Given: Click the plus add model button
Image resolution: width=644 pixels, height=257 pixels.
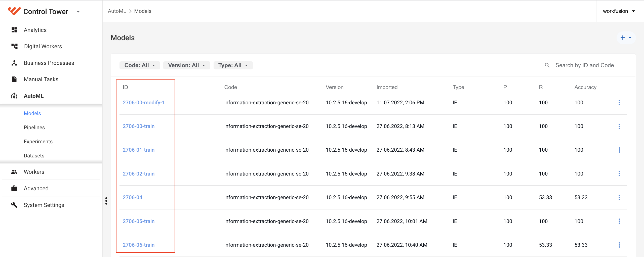Looking at the screenshot, I should [626, 38].
